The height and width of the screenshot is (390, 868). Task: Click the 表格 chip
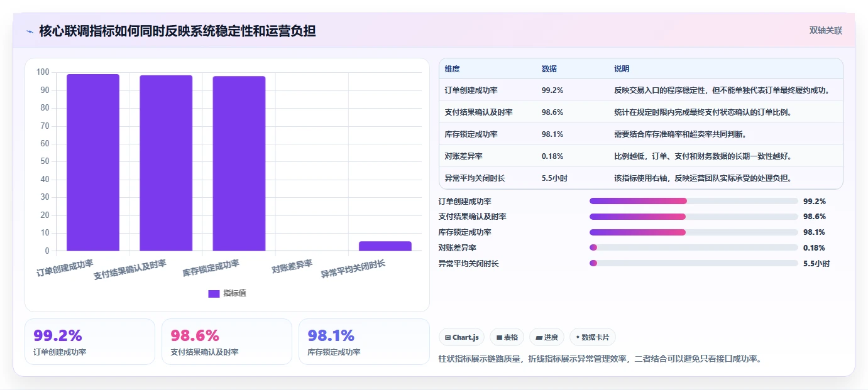click(x=507, y=337)
